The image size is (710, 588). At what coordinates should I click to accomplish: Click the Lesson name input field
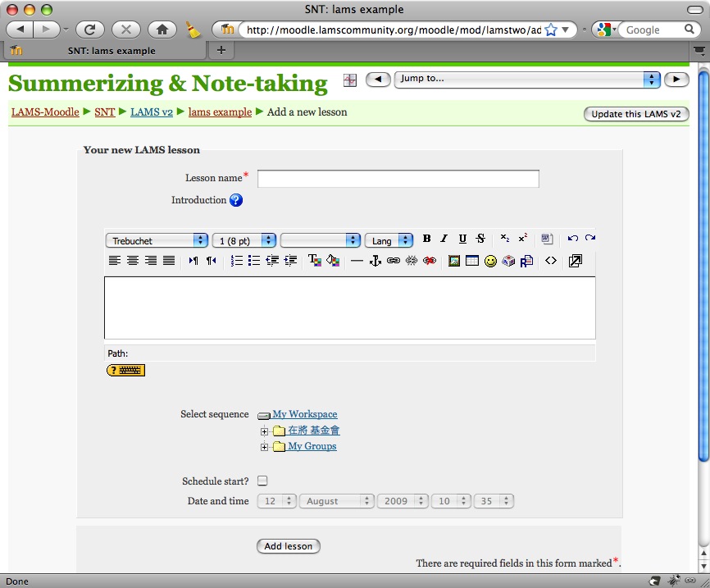click(x=398, y=179)
